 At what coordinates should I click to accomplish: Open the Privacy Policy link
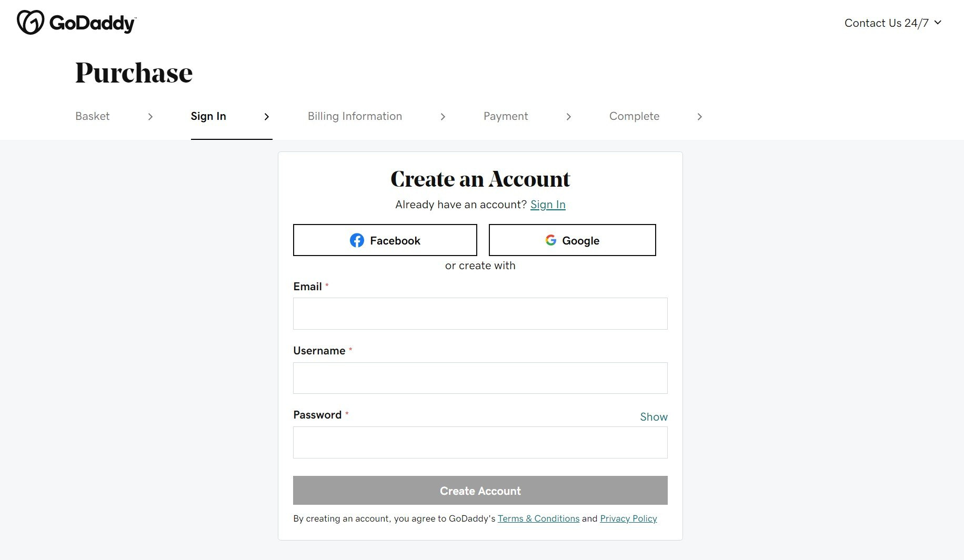[628, 518]
